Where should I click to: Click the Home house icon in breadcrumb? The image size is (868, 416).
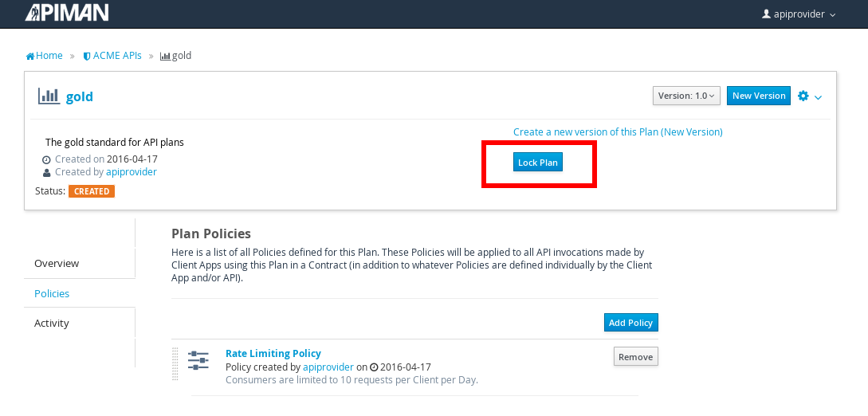[x=30, y=56]
